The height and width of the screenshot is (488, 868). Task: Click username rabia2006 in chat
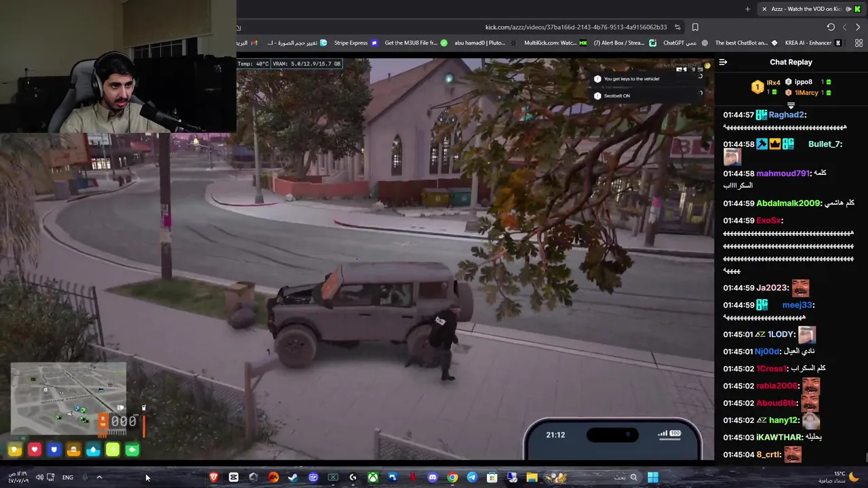click(x=776, y=386)
